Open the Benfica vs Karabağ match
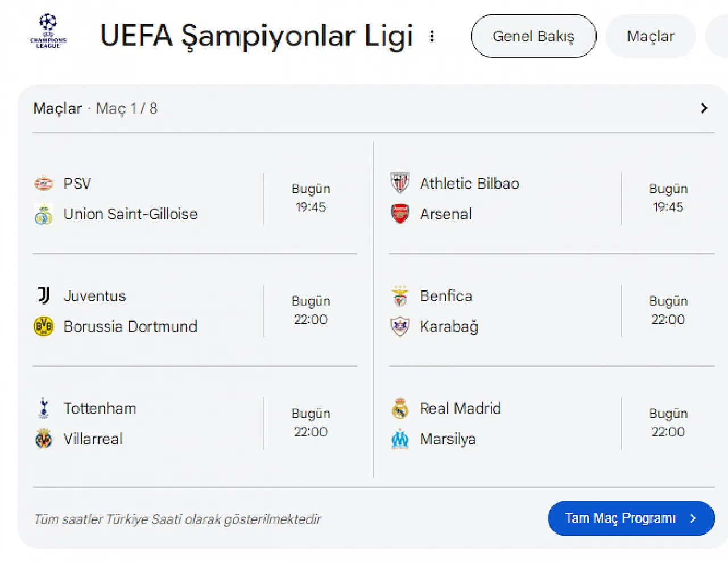This screenshot has width=728, height=562. pyautogui.click(x=552, y=311)
